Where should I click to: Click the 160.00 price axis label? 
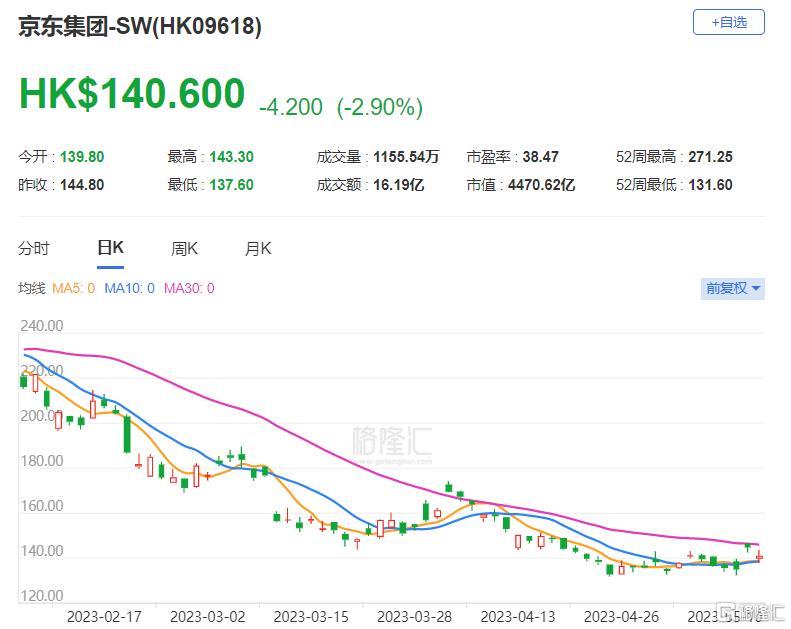42,506
